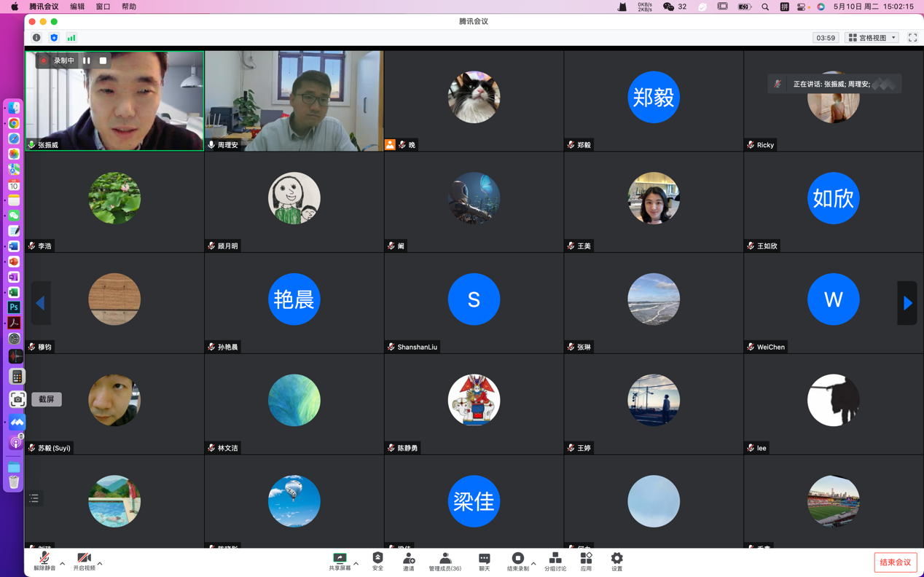Image resolution: width=924 pixels, height=577 pixels.
Task: Expand audio options arrow beside 解除静音
Action: coord(63,563)
